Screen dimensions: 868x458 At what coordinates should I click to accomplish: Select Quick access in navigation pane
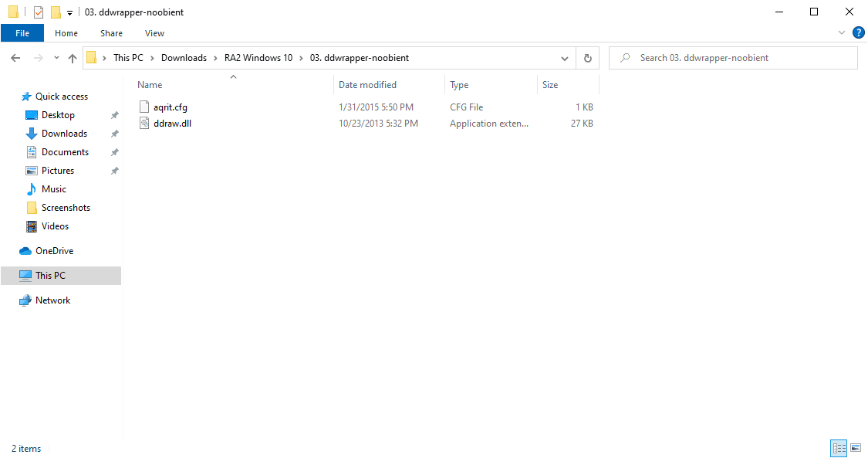click(62, 97)
